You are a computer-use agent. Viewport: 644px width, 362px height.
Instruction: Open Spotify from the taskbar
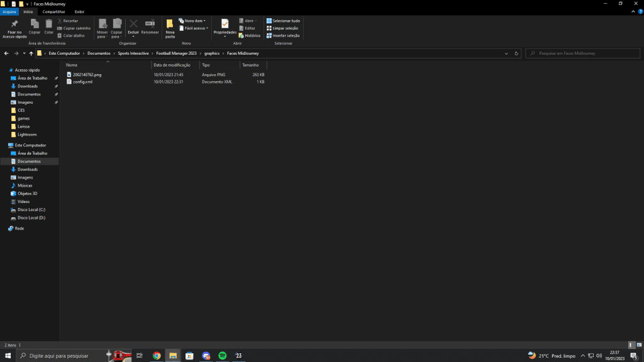tap(222, 356)
